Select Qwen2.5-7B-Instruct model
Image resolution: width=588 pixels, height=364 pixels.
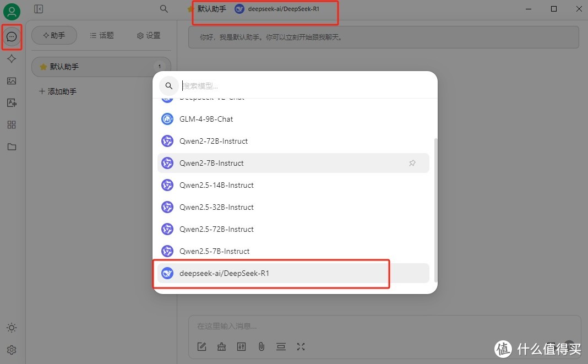(x=293, y=251)
